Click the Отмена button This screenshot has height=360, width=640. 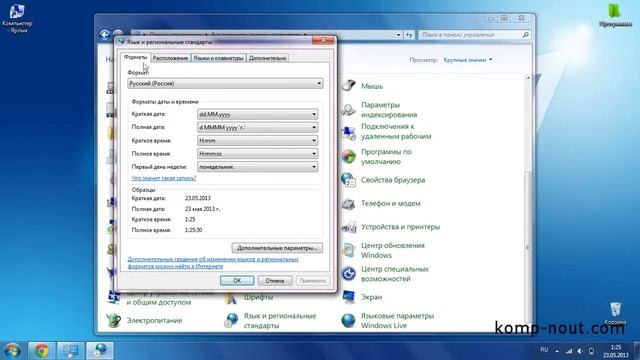[275, 280]
